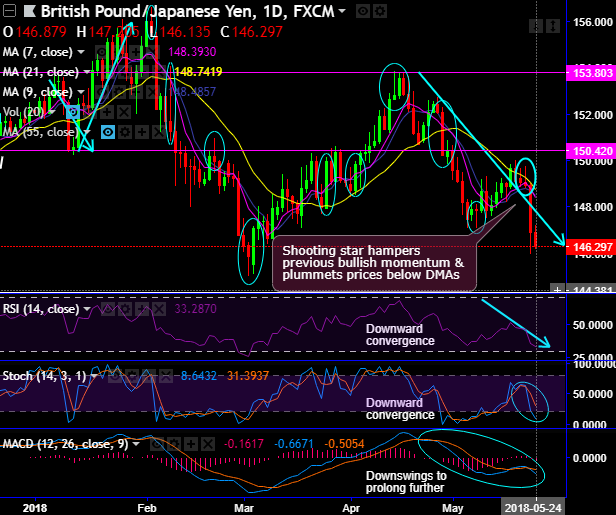Hide the MA (7, close) line with the eye

[101, 51]
